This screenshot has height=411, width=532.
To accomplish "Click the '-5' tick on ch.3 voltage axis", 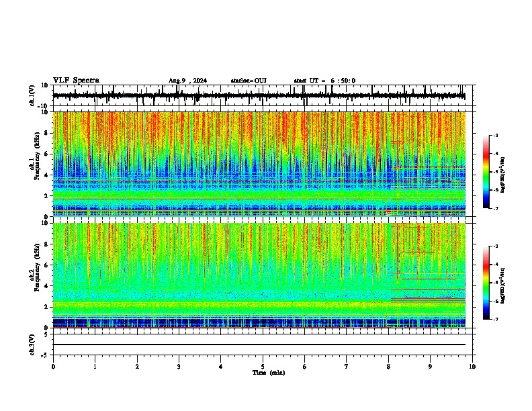I will [x=46, y=355].
